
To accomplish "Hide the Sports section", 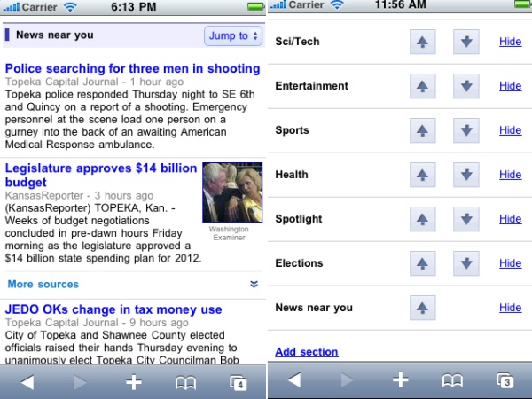I will click(511, 130).
